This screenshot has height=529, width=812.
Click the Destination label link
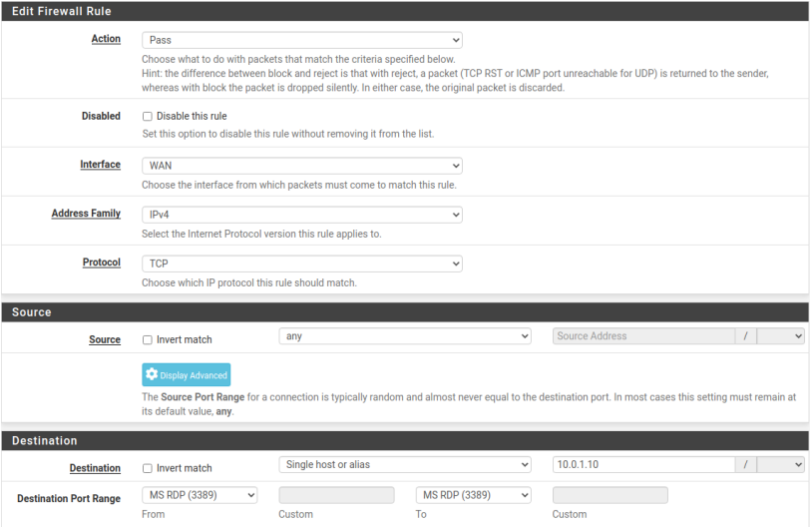(95, 468)
